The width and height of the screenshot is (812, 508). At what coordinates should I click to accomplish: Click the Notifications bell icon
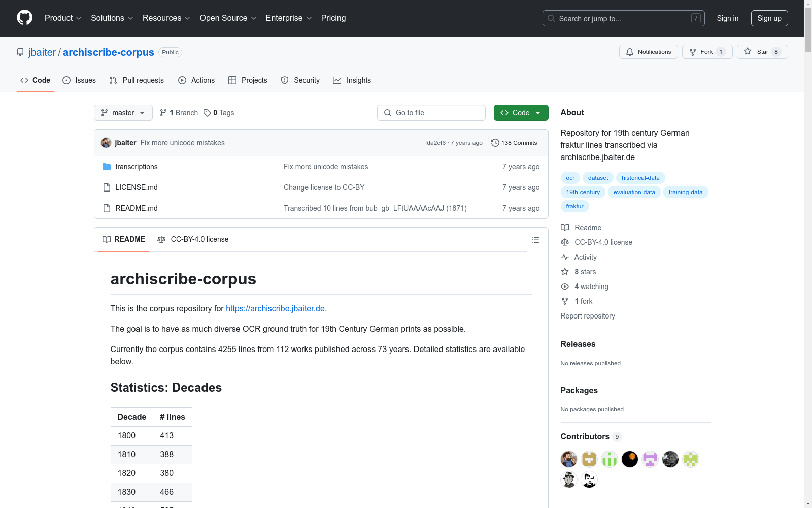[630, 52]
